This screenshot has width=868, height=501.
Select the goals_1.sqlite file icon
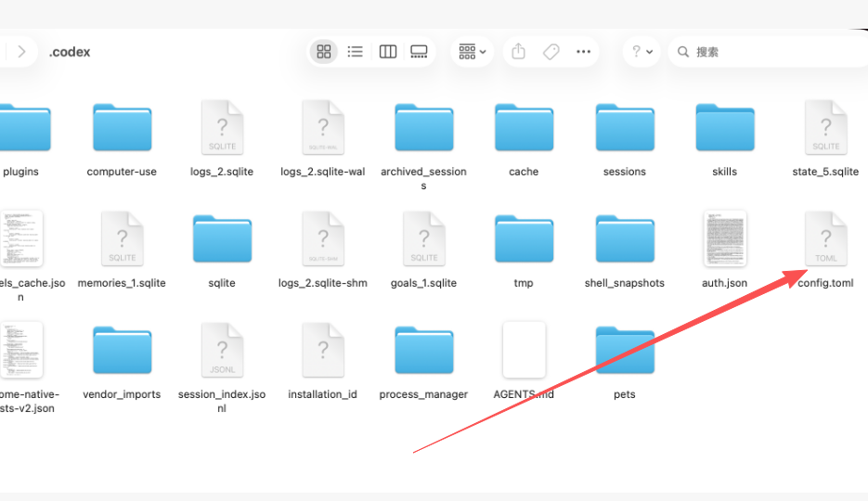coord(423,238)
